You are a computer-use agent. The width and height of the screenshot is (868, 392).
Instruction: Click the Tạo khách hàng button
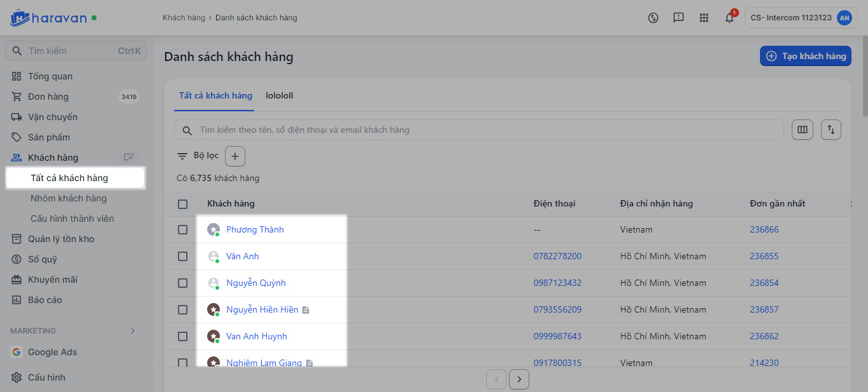[x=806, y=56]
